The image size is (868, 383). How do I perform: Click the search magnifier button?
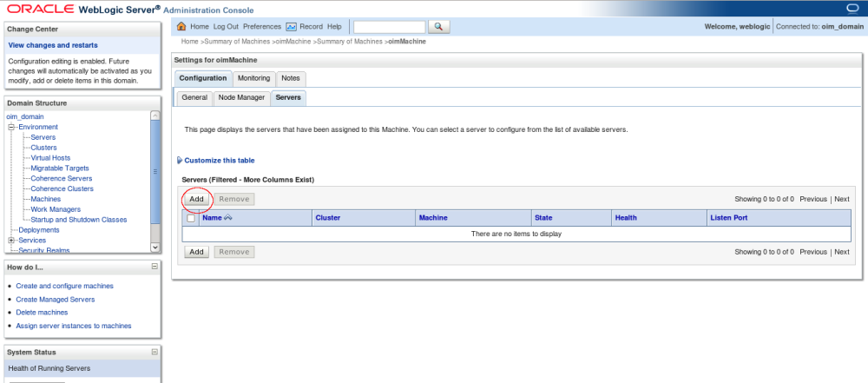pyautogui.click(x=438, y=27)
